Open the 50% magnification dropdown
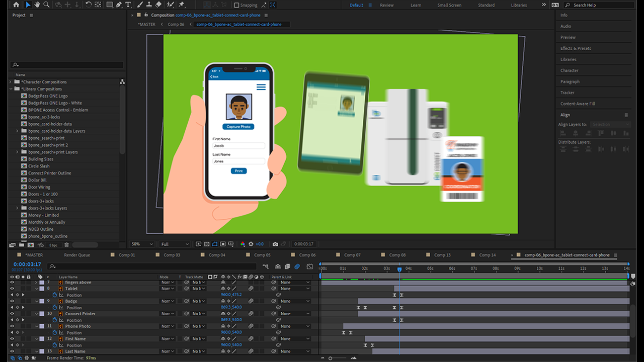644x362 pixels. click(x=142, y=244)
